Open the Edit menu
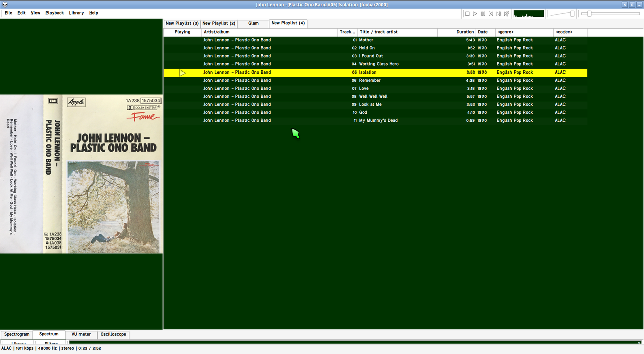This screenshot has width=644, height=354. pyautogui.click(x=21, y=13)
